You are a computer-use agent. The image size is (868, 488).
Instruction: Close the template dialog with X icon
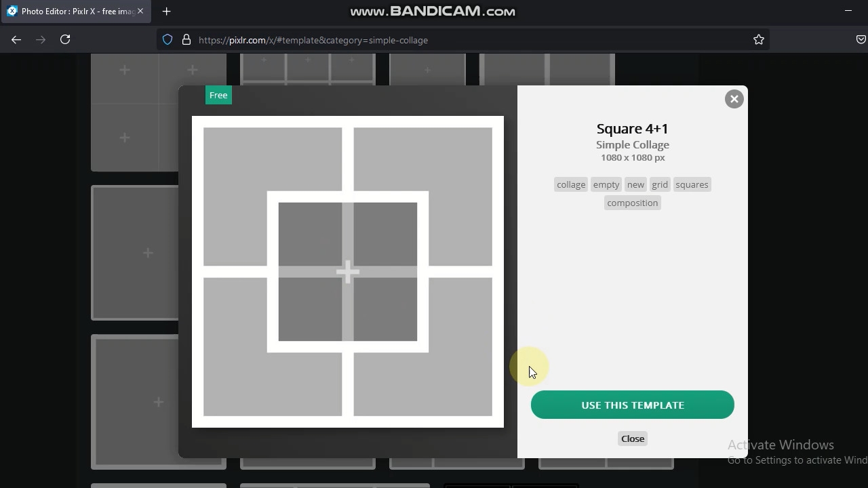(734, 99)
